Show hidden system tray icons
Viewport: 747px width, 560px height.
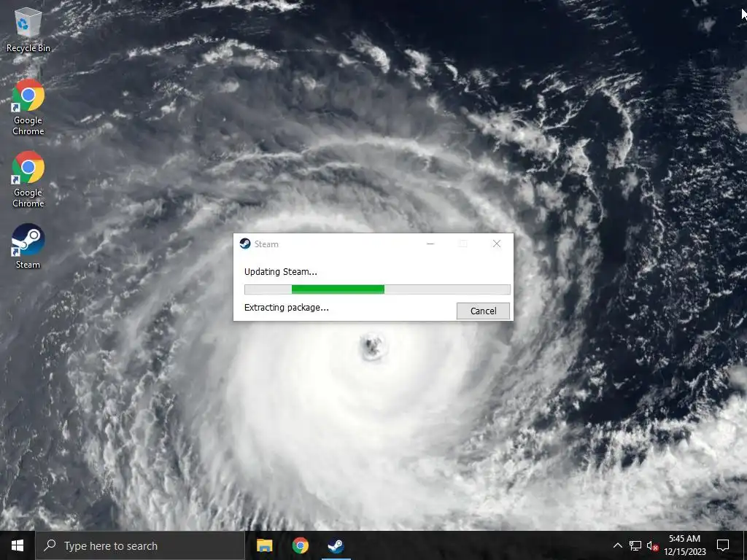(x=617, y=545)
